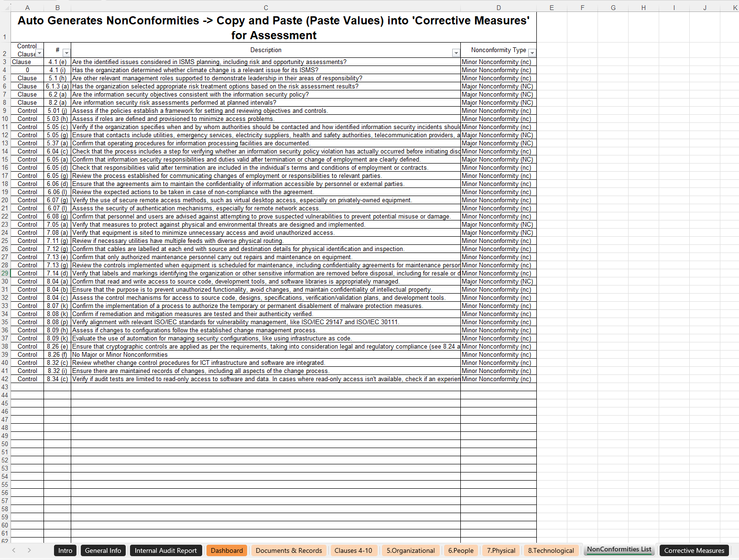This screenshot has height=560, width=739.
Task: Open the General Info sheet tab
Action: point(103,550)
